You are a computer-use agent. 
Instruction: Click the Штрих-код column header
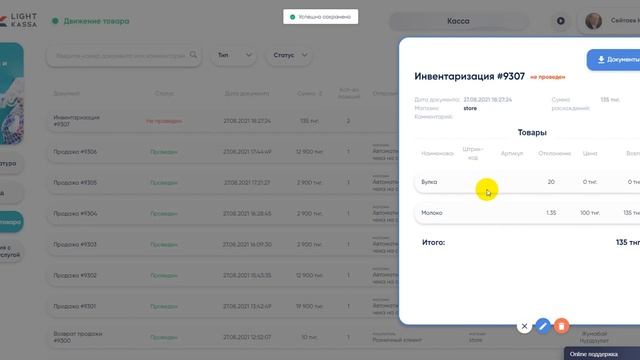(x=473, y=153)
